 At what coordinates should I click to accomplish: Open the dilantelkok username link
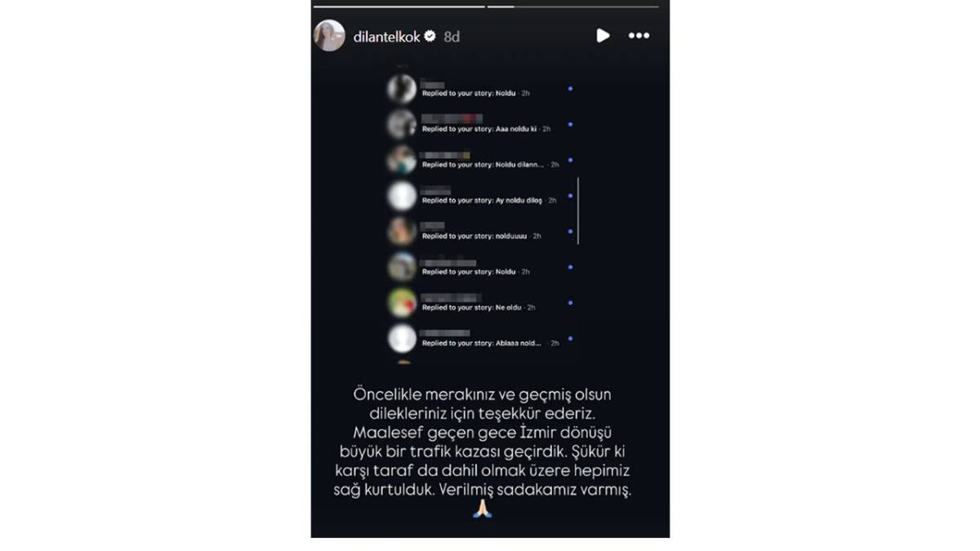(x=388, y=37)
